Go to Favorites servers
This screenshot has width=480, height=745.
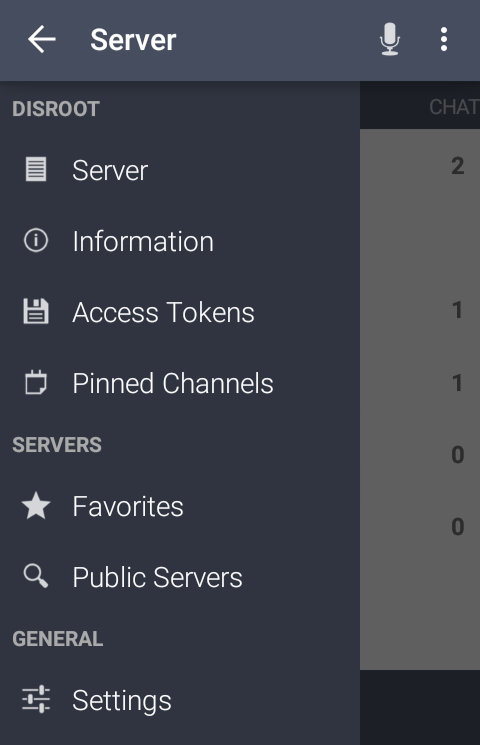(x=180, y=506)
